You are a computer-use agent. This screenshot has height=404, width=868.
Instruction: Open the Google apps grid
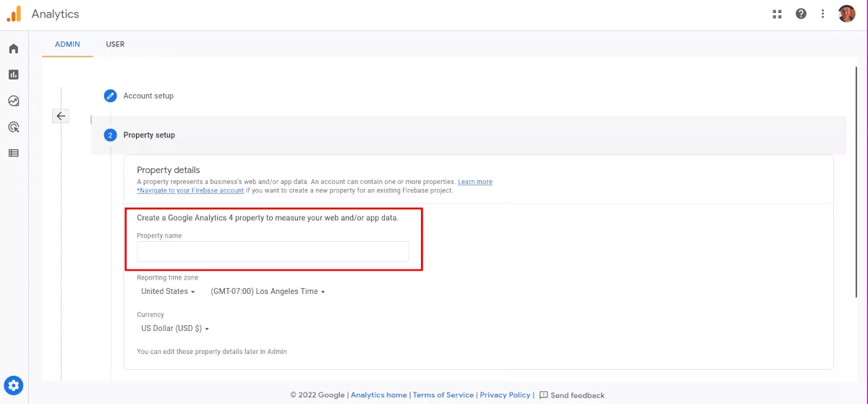click(778, 14)
